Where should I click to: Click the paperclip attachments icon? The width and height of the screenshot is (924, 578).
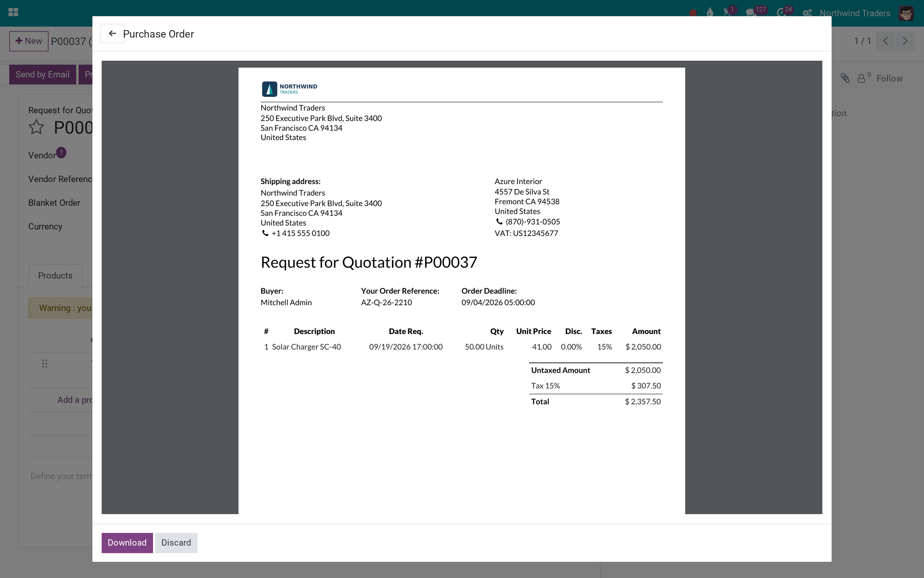pyautogui.click(x=845, y=78)
